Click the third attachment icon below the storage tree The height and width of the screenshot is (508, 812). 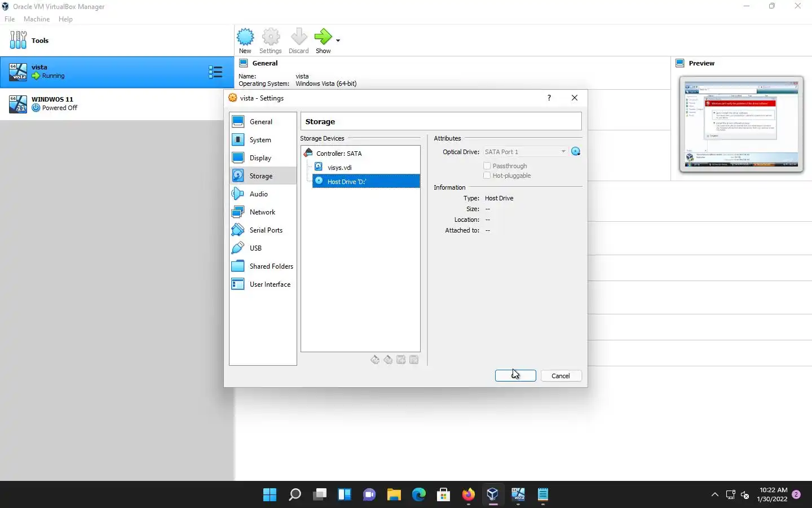tap(401, 360)
